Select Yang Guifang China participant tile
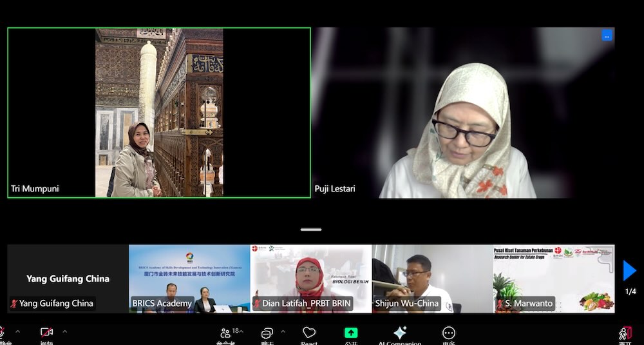The height and width of the screenshot is (345, 644). coord(68,279)
